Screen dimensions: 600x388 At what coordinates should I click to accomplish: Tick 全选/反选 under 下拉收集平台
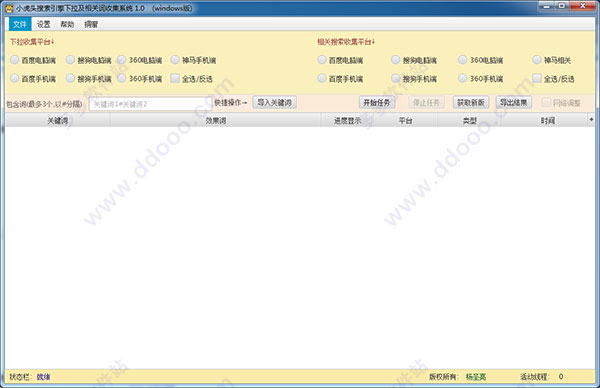tap(192, 79)
